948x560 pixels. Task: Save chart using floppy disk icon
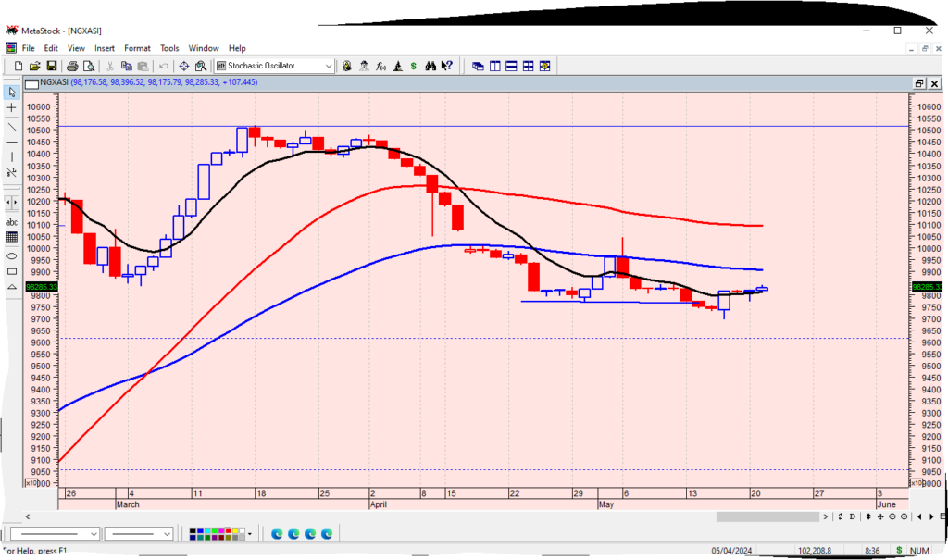click(52, 66)
